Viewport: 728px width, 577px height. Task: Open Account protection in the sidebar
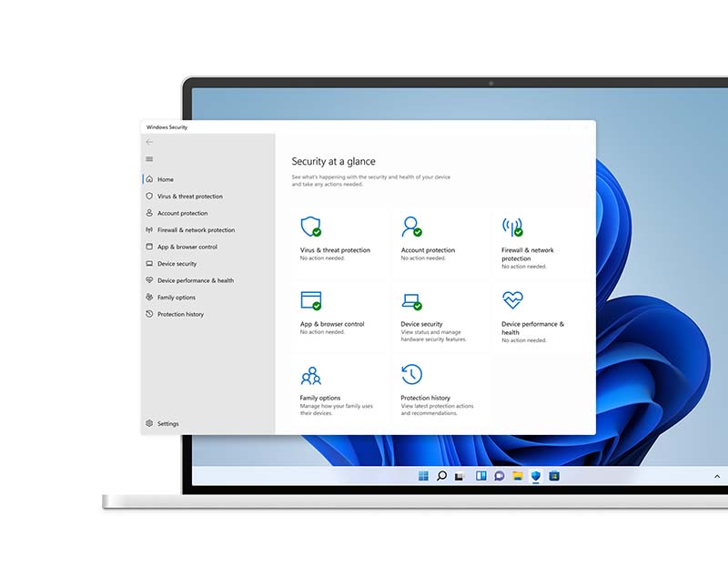183,213
